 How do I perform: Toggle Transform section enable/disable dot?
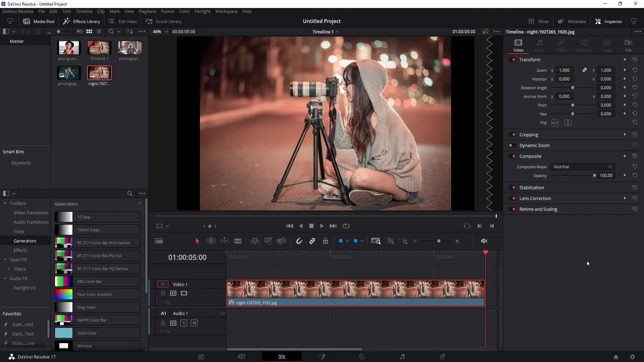click(x=514, y=60)
